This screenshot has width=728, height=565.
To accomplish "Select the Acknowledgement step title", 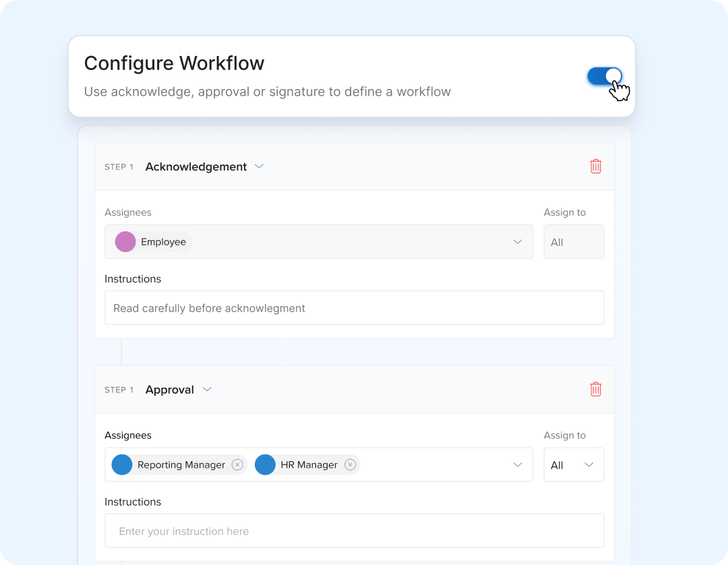I will pyautogui.click(x=196, y=167).
